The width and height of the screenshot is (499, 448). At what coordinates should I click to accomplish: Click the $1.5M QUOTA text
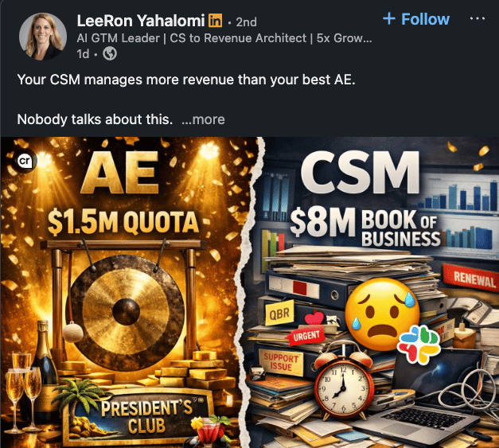click(x=123, y=222)
